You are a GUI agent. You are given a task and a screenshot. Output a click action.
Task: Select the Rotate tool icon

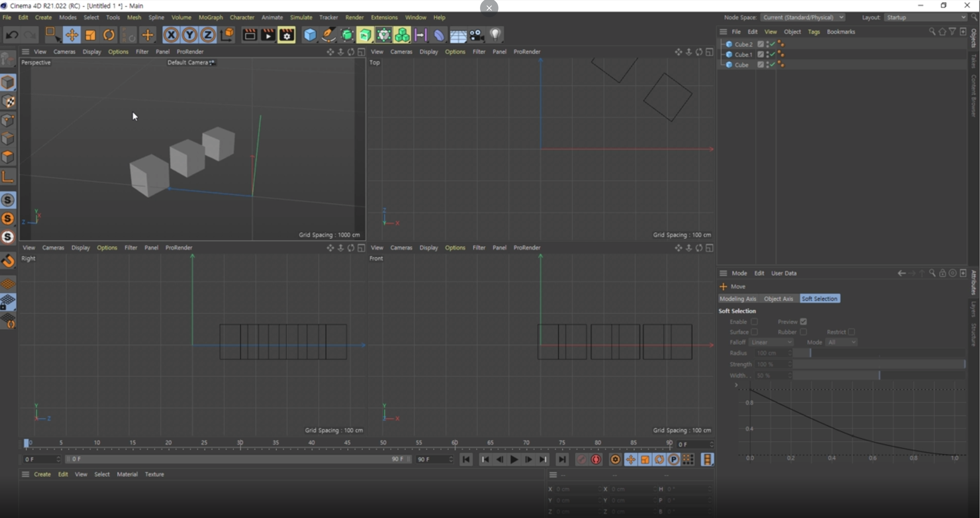(109, 35)
